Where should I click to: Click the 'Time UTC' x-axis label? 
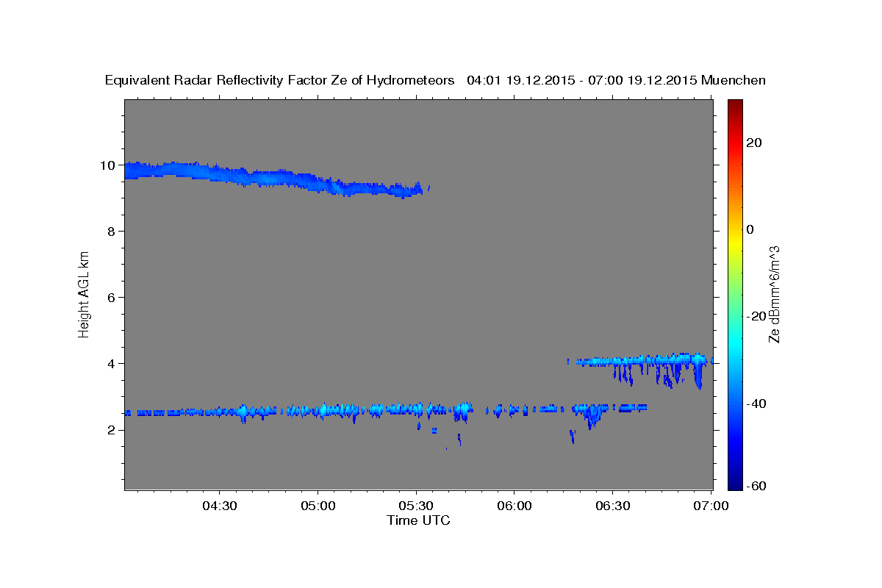pos(418,520)
